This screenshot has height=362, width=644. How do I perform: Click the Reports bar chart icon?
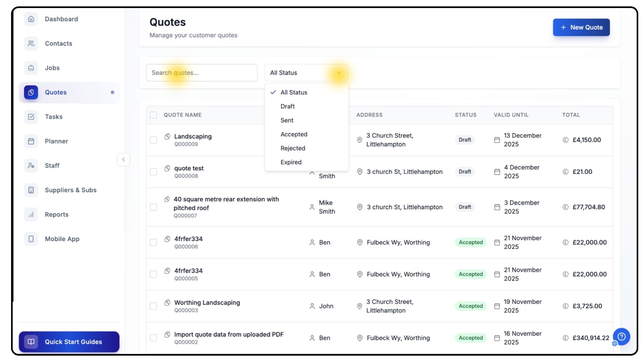(x=31, y=215)
